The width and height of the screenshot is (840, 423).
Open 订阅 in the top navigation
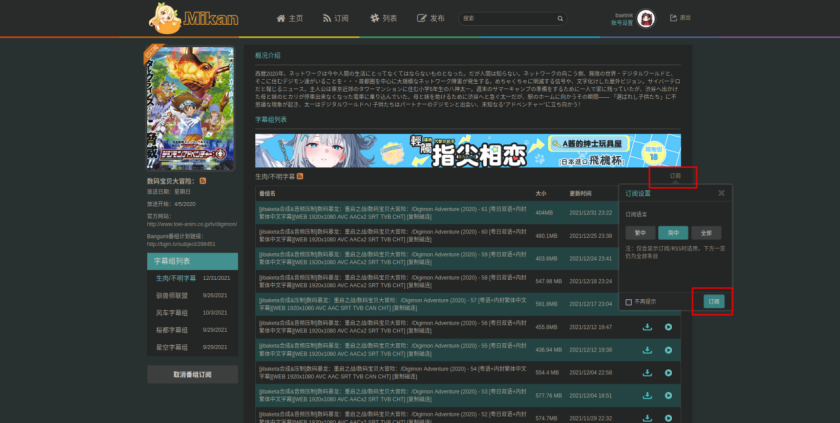[336, 18]
